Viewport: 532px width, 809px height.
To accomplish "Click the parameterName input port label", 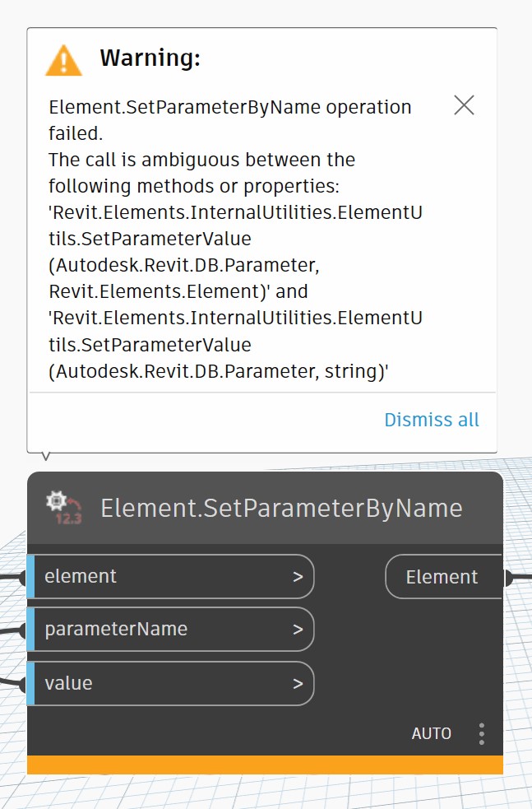I will point(116,629).
